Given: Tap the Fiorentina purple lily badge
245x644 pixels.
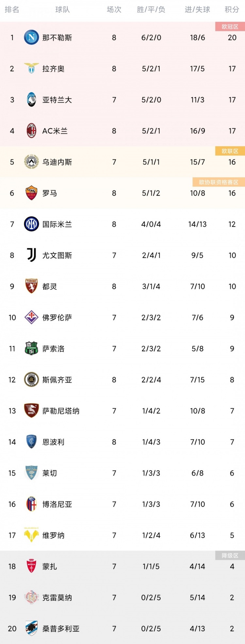Looking at the screenshot, I should [32, 317].
